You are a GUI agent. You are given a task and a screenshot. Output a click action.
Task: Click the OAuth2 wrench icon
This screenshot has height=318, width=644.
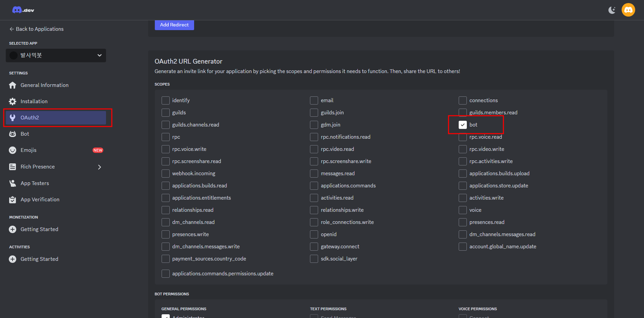coord(13,118)
